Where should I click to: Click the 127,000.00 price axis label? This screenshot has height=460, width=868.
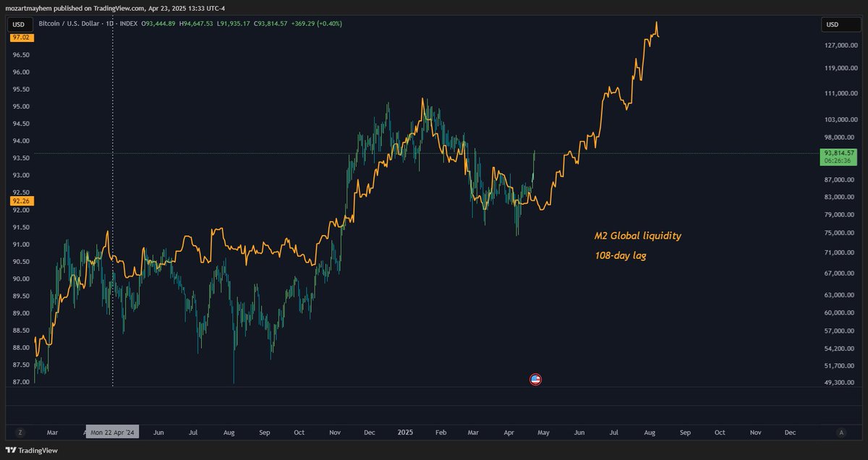(841, 46)
